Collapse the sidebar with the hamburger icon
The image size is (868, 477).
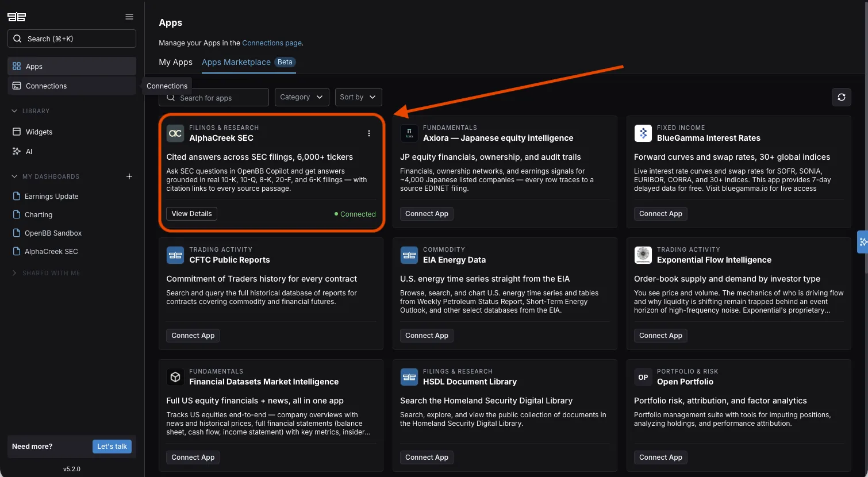click(x=129, y=17)
